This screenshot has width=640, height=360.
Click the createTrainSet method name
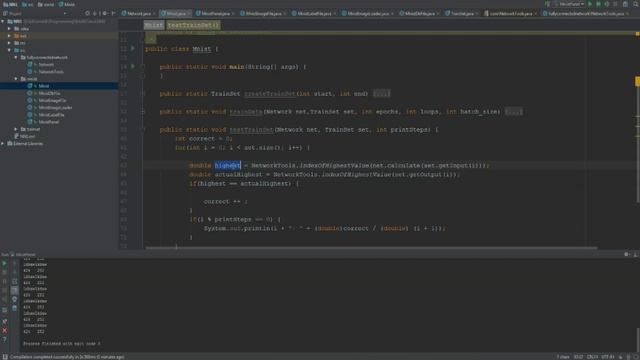[x=270, y=94]
